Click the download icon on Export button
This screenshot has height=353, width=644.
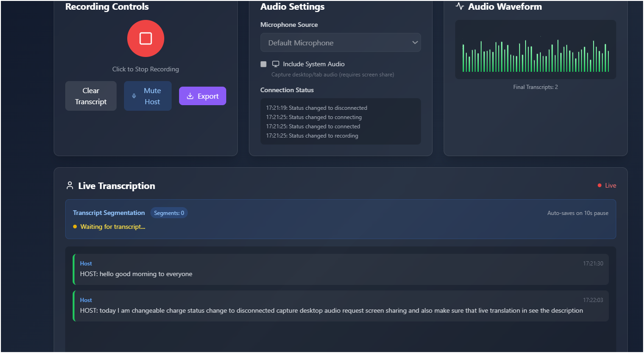pos(190,96)
